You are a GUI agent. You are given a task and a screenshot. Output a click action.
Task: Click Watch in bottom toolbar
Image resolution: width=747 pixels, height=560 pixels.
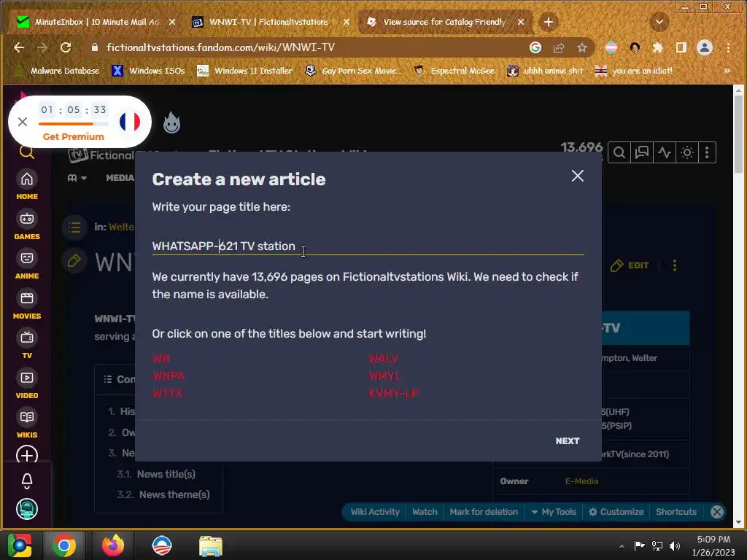point(425,512)
